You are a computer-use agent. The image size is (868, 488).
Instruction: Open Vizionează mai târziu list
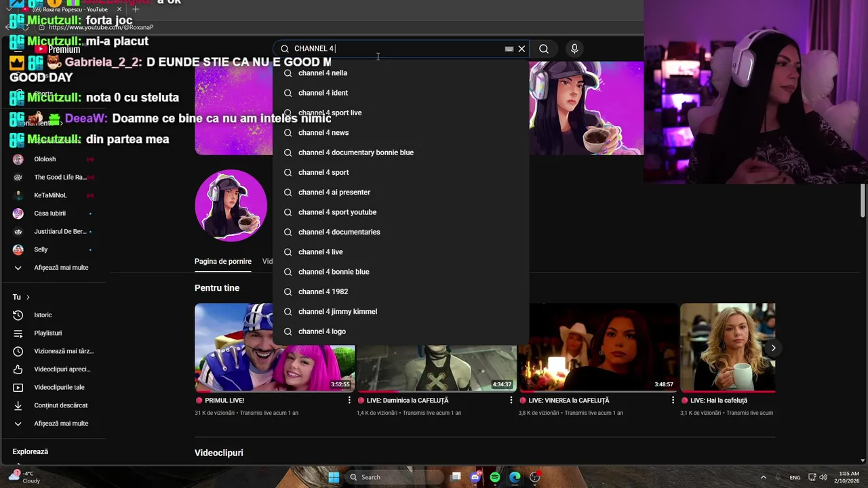pos(53,351)
